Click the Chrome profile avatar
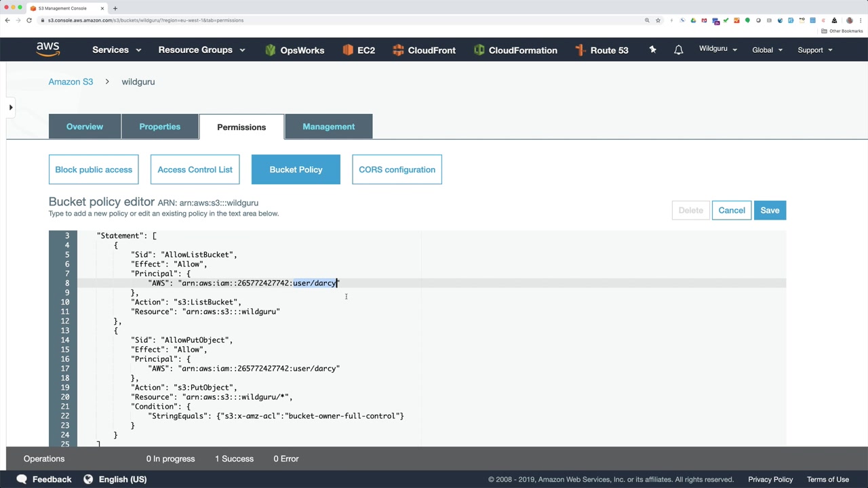 pyautogui.click(x=849, y=20)
